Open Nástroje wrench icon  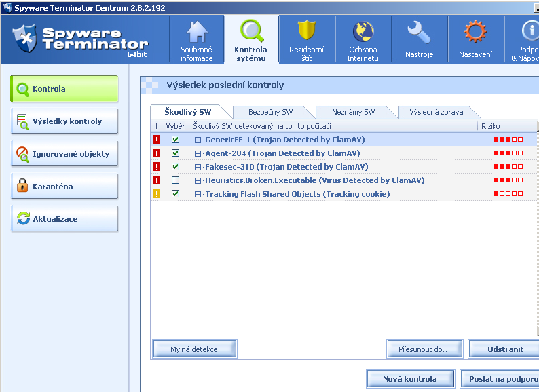[419, 33]
